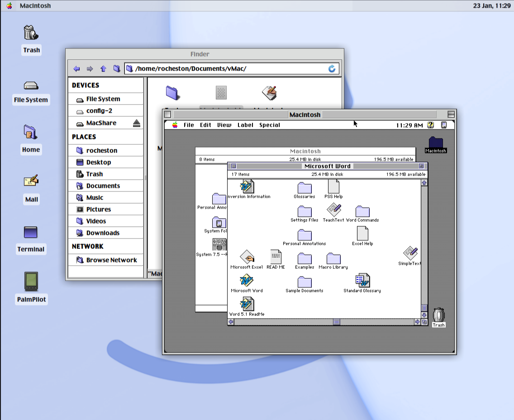Select the Standard Glossary file icon
The image size is (514, 420).
coord(362,281)
